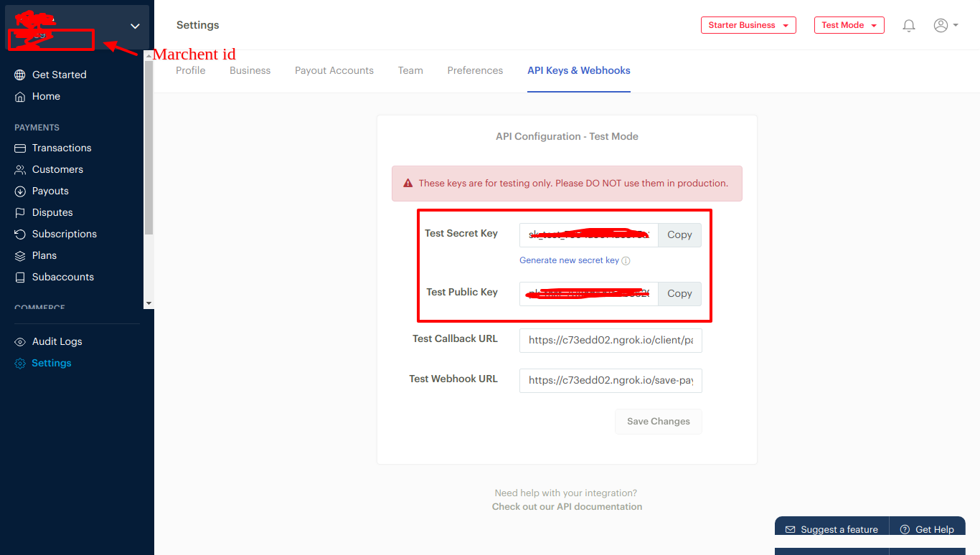Switch to the Profile tab
Viewport: 980px width, 555px height.
[191, 70]
